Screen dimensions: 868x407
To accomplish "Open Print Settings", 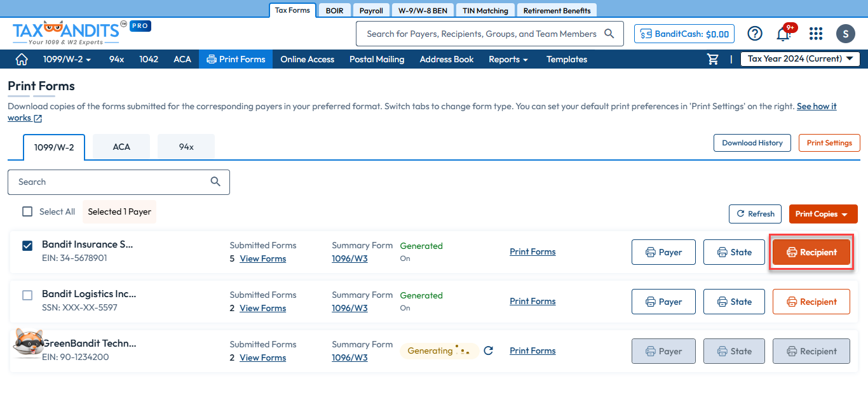I will 829,143.
